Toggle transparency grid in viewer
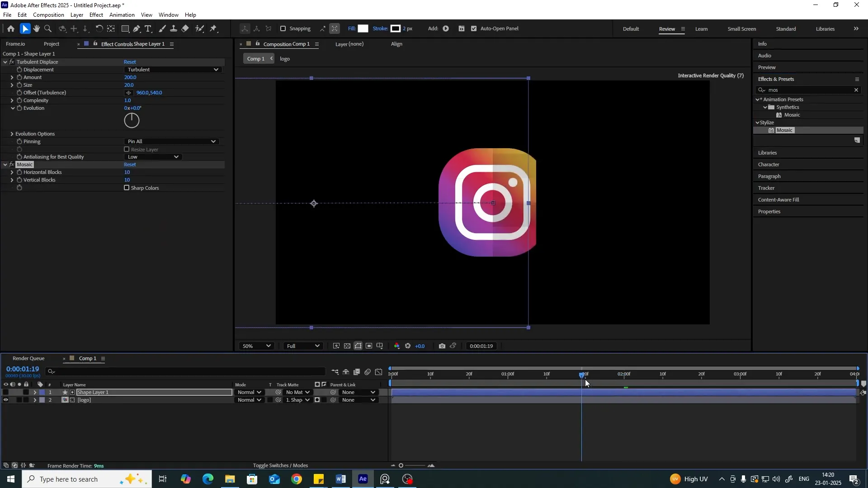Screen dimensions: 868x488 point(347,346)
